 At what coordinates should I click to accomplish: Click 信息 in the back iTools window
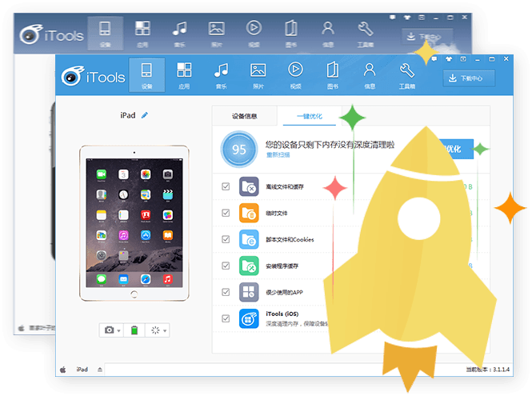tap(328, 34)
